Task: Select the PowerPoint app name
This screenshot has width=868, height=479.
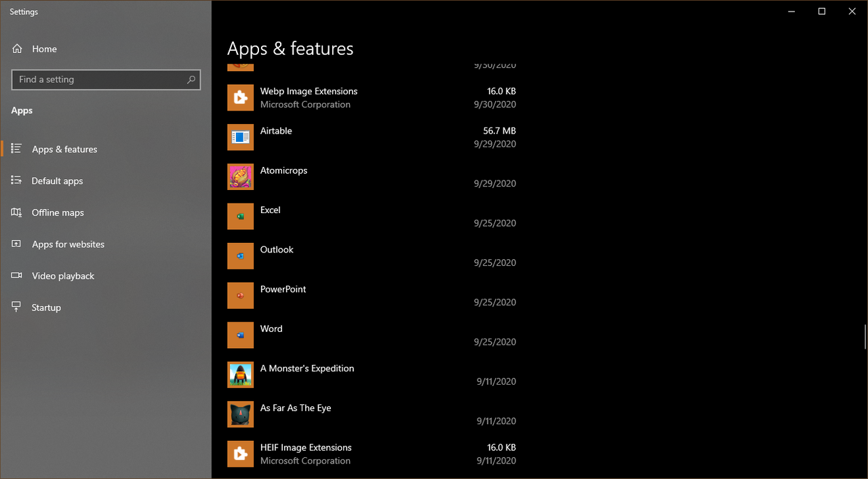Action: [283, 289]
